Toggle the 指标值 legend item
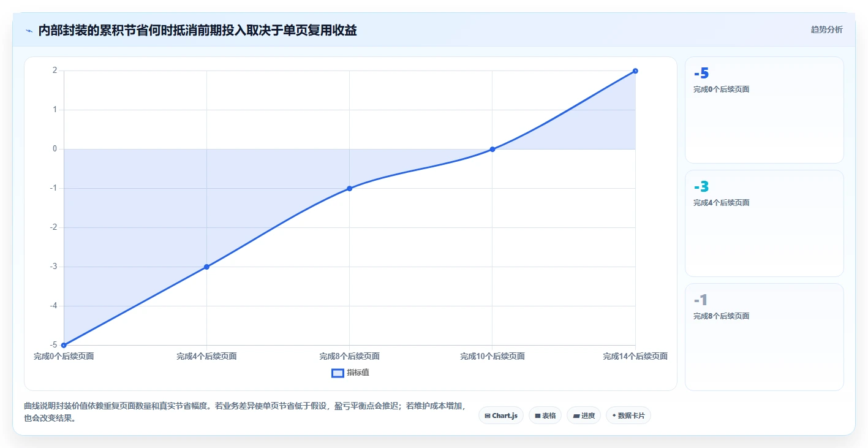This screenshot has width=868, height=448. (x=350, y=373)
